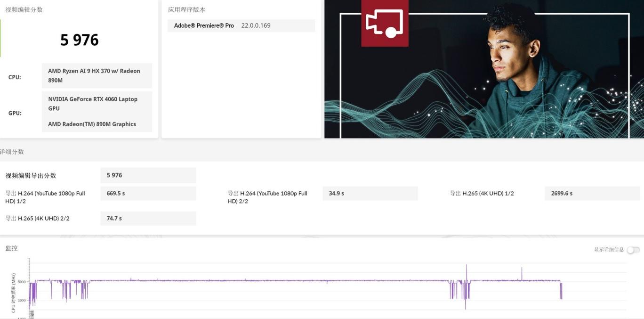The height and width of the screenshot is (319, 644).
Task: Click the 34.9 s H.264 2/2 result
Action: pyautogui.click(x=370, y=194)
